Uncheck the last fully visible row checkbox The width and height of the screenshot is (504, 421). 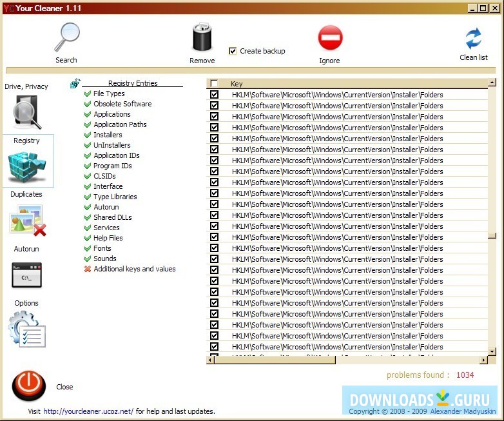click(214, 347)
